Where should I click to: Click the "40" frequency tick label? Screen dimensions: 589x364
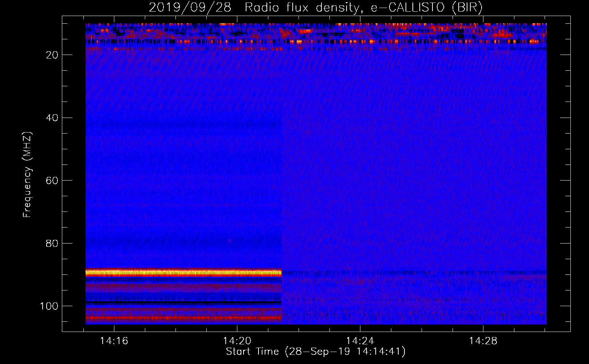pos(52,118)
